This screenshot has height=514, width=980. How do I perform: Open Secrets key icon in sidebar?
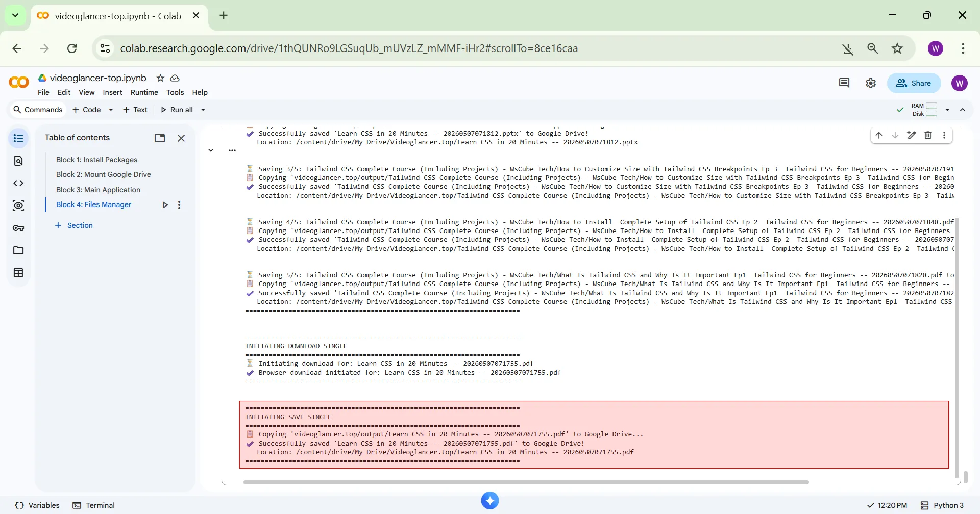[18, 228]
